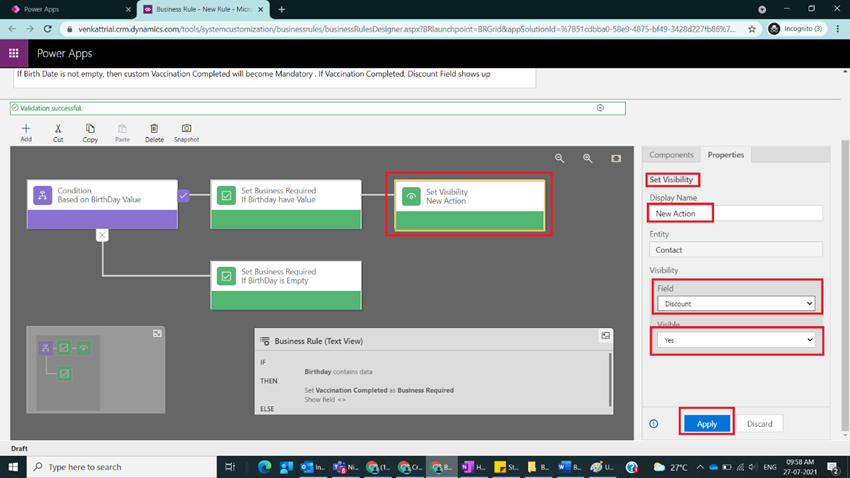
Task: Select the Business Rule browser tab
Action: [x=203, y=9]
